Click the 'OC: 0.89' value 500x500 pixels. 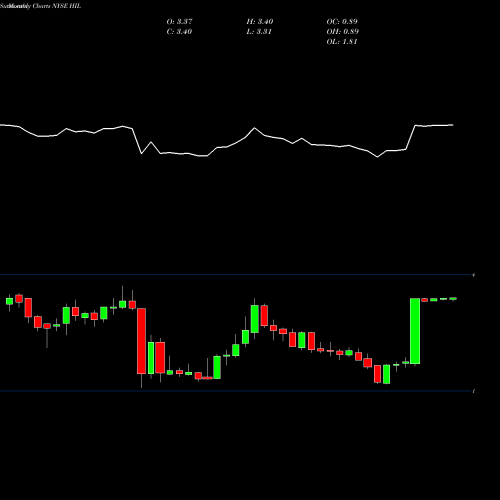click(x=342, y=22)
